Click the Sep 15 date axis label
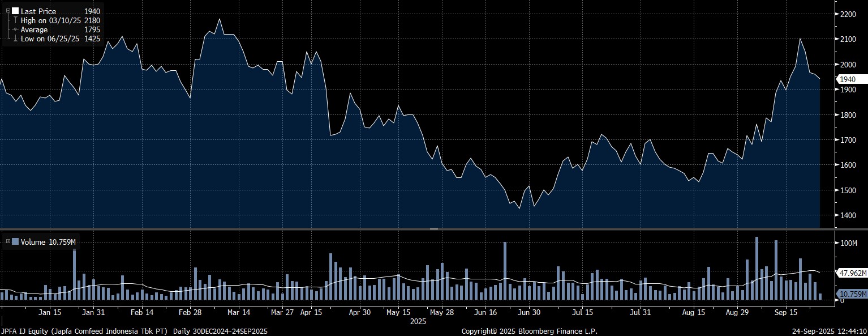Screen dimensions: 868x336 point(785,312)
